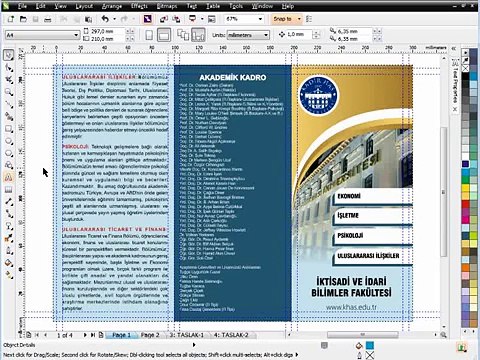Expand the undo history dropdown arrow

pos(115,19)
